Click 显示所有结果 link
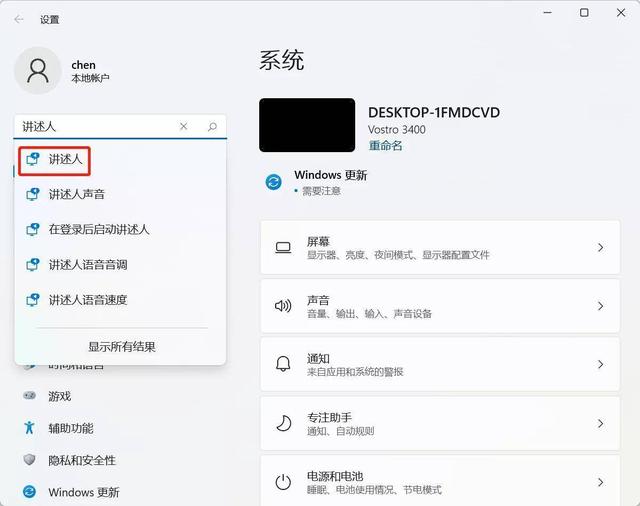This screenshot has height=506, width=640. click(122, 347)
